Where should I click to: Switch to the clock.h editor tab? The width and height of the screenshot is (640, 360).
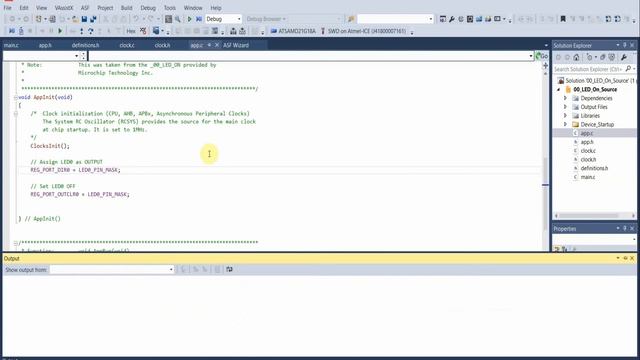pyautogui.click(x=162, y=45)
